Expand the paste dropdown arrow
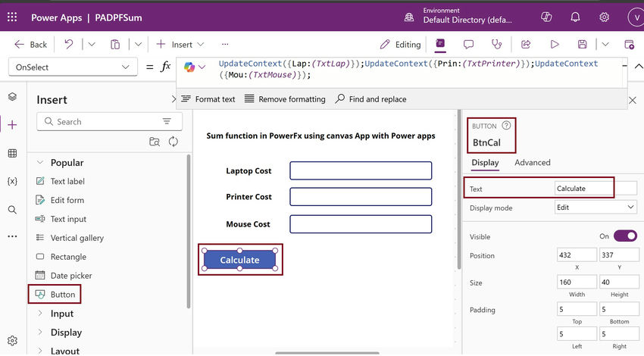 point(139,45)
